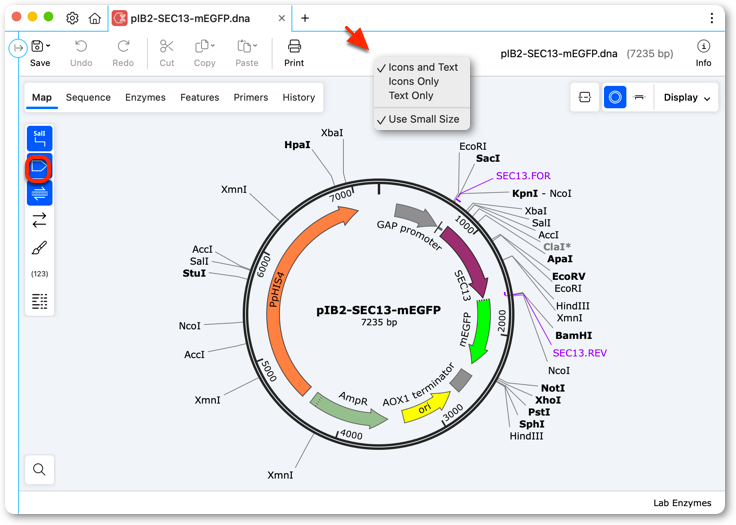Click the Redo icon

tap(123, 46)
